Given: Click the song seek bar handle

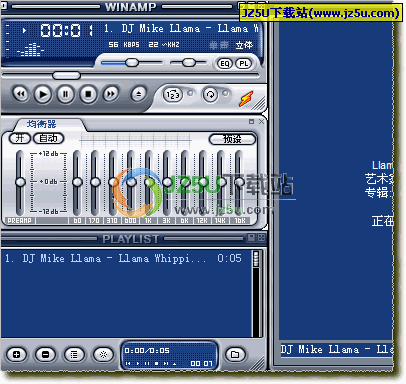Looking at the screenshot, I should tap(67, 76).
